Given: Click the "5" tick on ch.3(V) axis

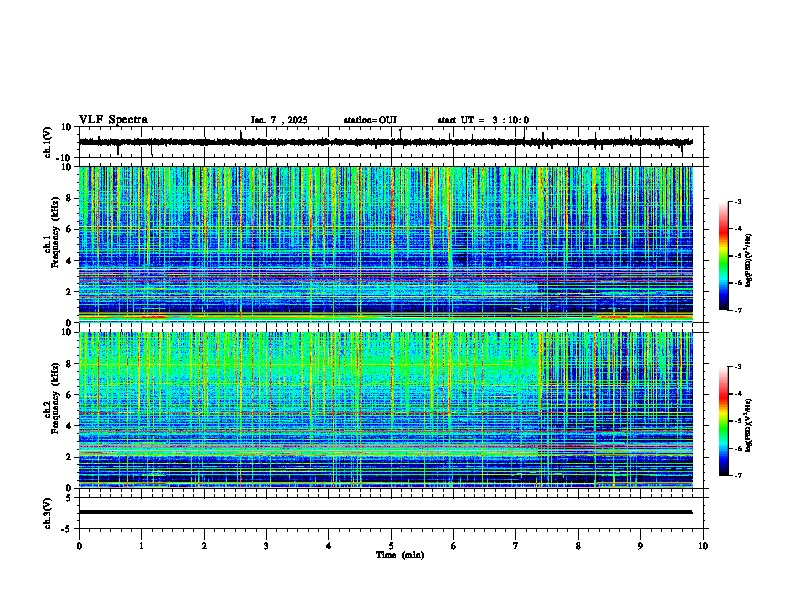Looking at the screenshot, I should pyautogui.click(x=70, y=498).
